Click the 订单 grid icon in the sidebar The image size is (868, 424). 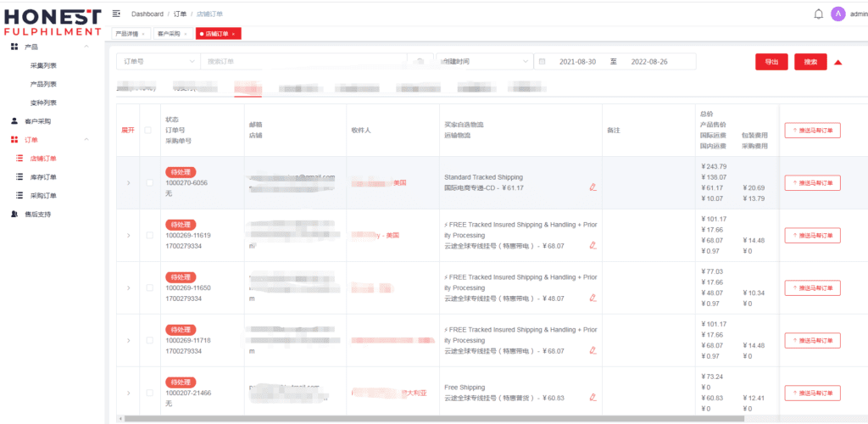(14, 140)
